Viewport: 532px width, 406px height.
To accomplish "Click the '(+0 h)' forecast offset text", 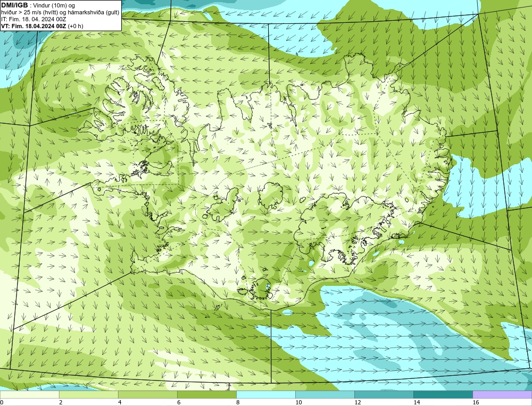I will tap(76, 26).
